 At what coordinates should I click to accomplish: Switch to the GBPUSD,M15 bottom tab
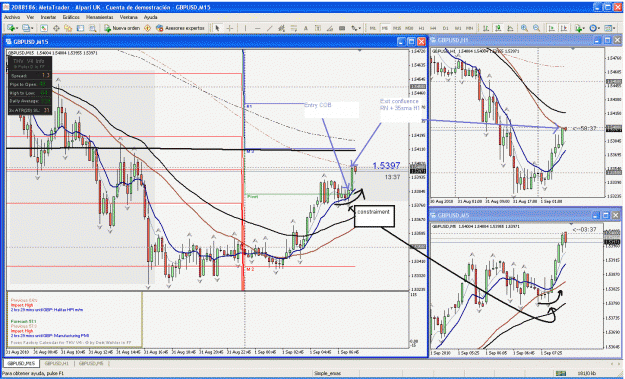coord(22,363)
